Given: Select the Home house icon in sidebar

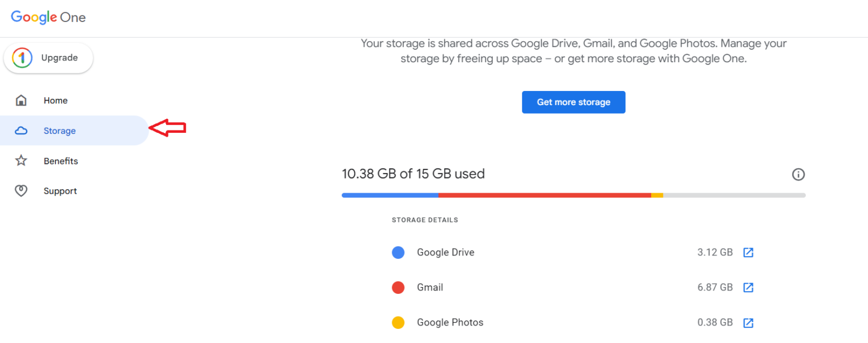Looking at the screenshot, I should tap(21, 100).
